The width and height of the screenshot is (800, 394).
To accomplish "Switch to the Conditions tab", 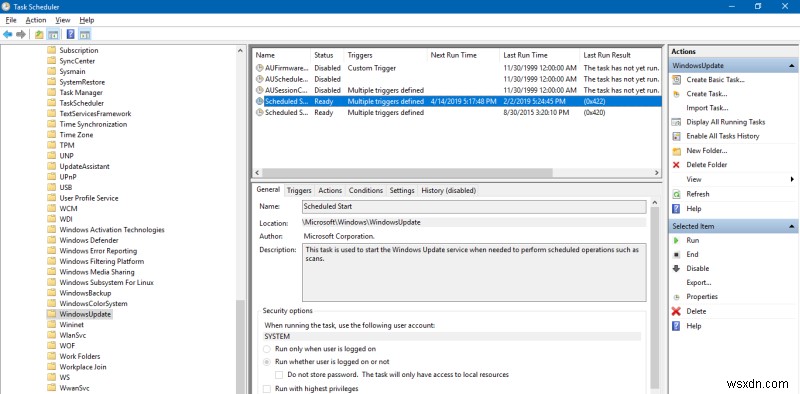I will [x=366, y=190].
